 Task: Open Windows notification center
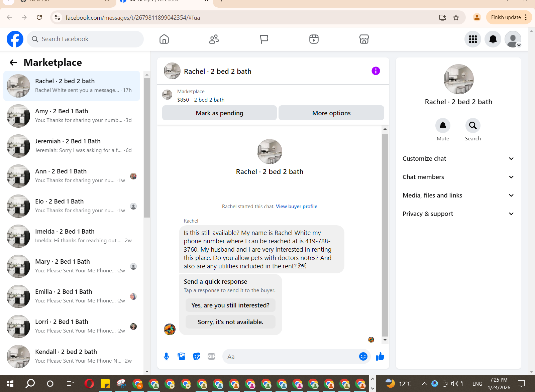tap(521, 384)
